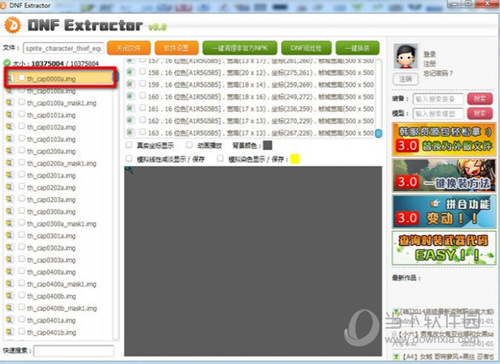Select th_cap0400a_mask1.img in the file list
This screenshot has height=364, width=500.
(62, 284)
